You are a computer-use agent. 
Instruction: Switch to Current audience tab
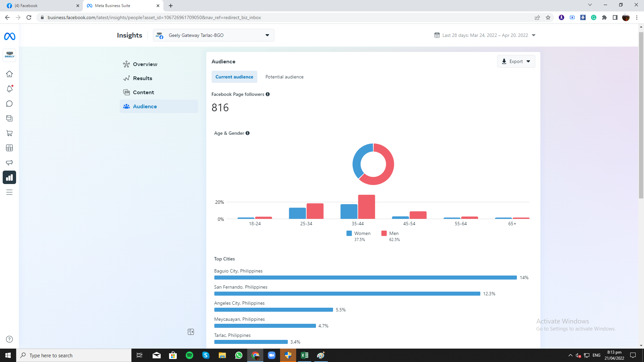(x=234, y=77)
